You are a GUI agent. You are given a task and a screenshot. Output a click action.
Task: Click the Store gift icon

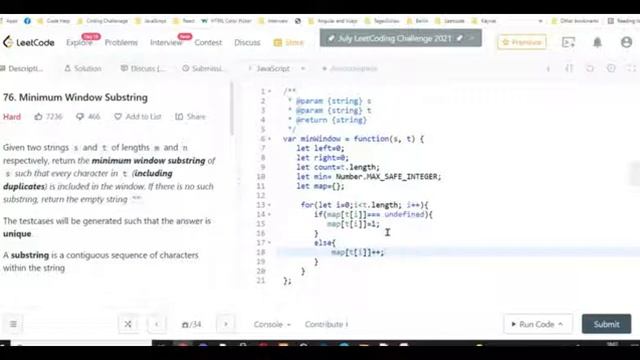click(278, 42)
